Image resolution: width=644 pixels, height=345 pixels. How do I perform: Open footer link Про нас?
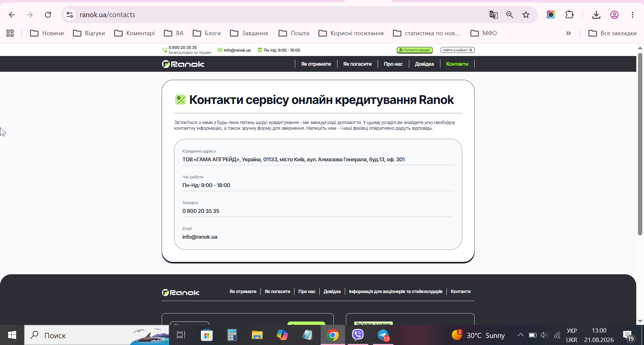(x=307, y=292)
